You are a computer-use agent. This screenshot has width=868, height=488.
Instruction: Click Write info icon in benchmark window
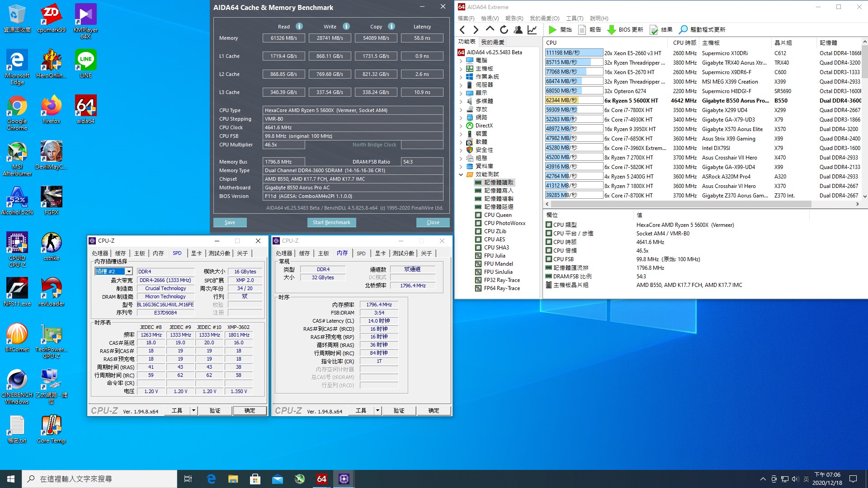[x=346, y=26]
